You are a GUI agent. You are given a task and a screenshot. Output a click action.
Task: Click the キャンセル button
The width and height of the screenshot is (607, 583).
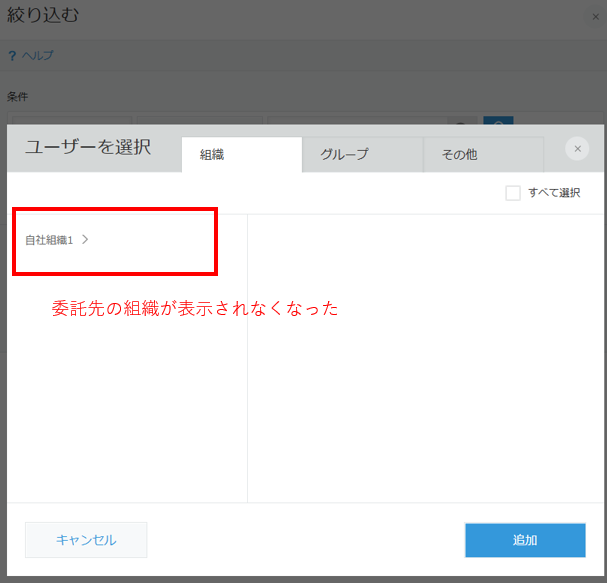86,540
